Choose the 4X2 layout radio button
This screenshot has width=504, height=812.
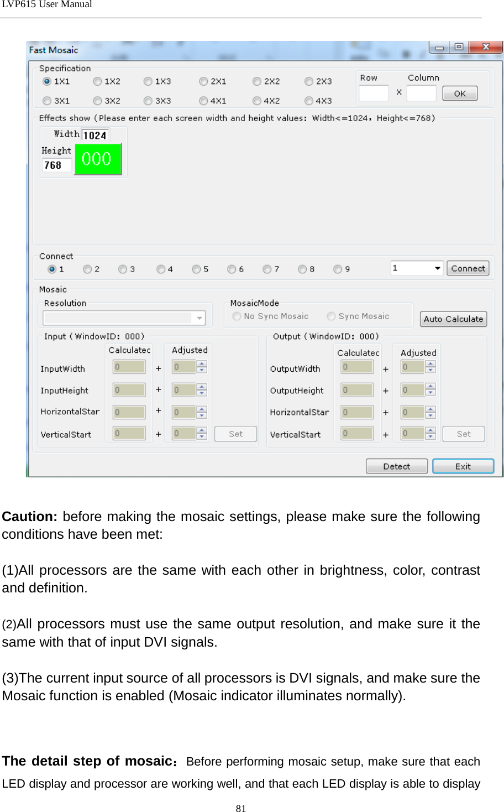(x=257, y=101)
